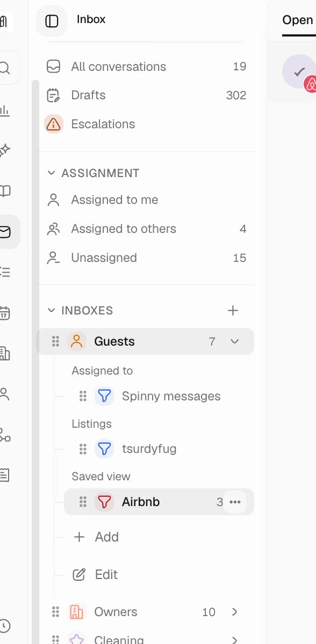Click the Inbox title text

[91, 19]
